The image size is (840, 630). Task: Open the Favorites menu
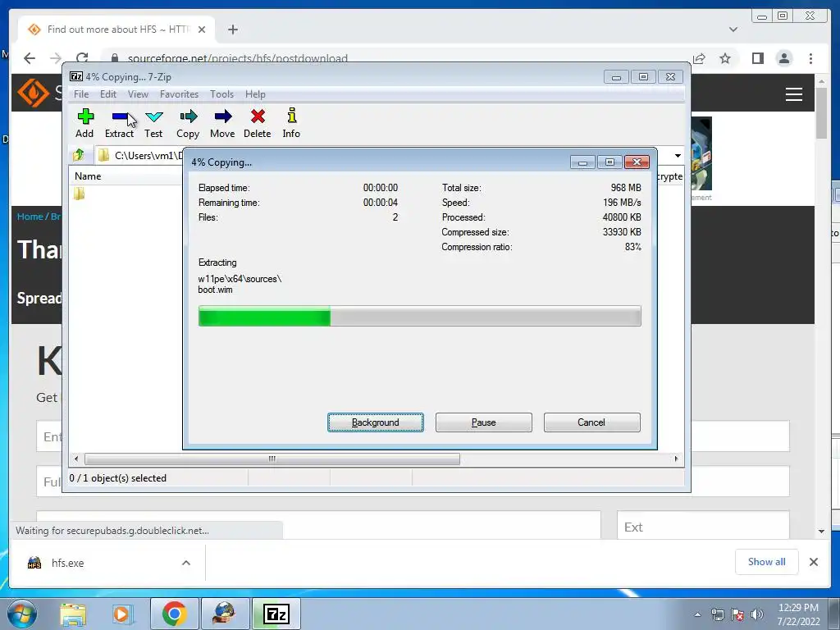click(179, 94)
